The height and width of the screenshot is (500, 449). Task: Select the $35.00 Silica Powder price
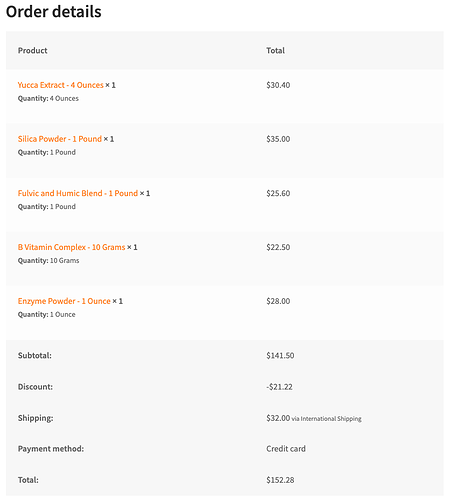(278, 139)
